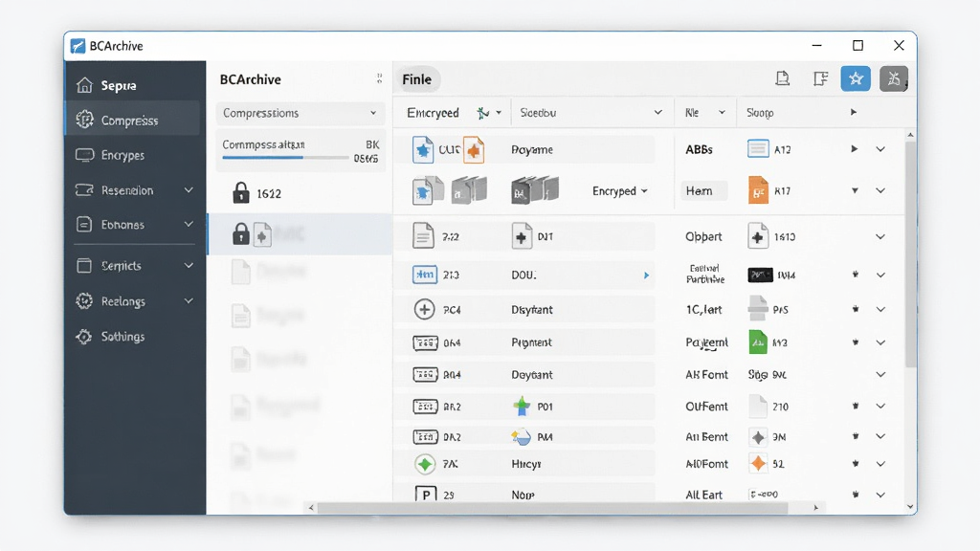Click the orange diamond icon beside 52
The height and width of the screenshot is (551, 980).
pos(758,464)
